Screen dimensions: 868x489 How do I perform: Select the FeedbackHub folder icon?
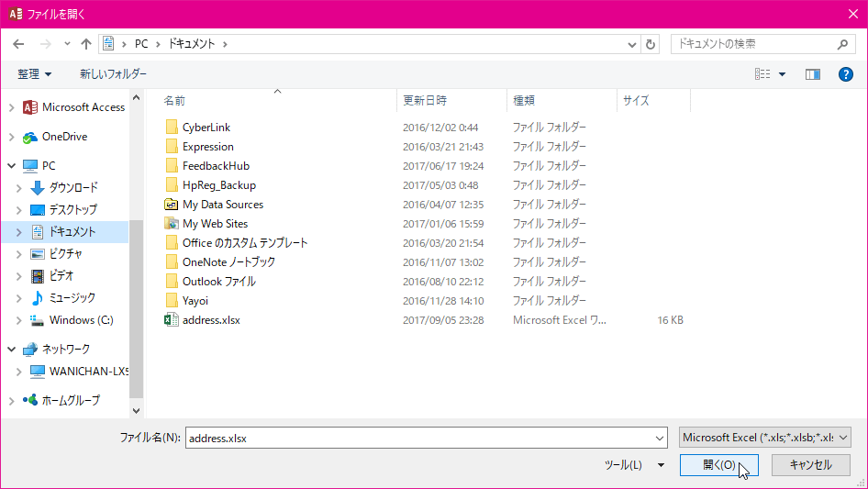click(172, 165)
